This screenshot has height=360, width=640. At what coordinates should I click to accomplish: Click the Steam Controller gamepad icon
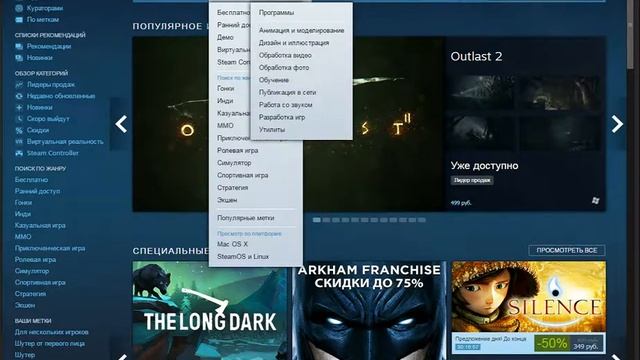[x=19, y=153]
